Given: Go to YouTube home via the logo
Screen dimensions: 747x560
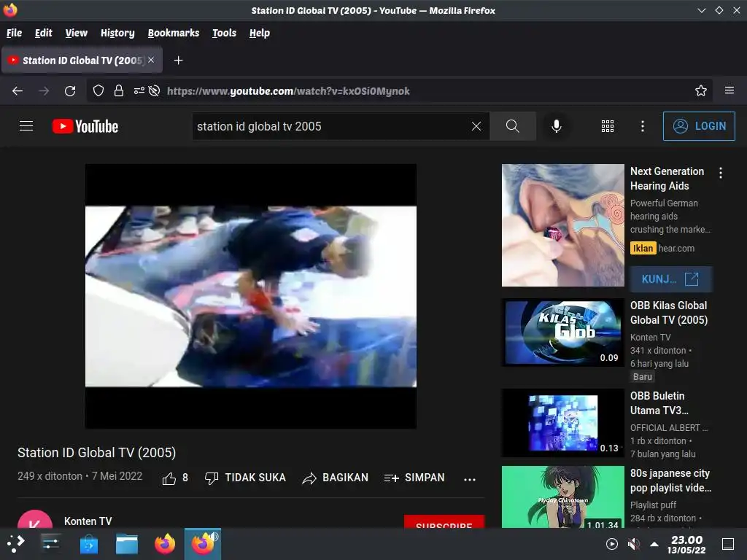Looking at the screenshot, I should (85, 126).
